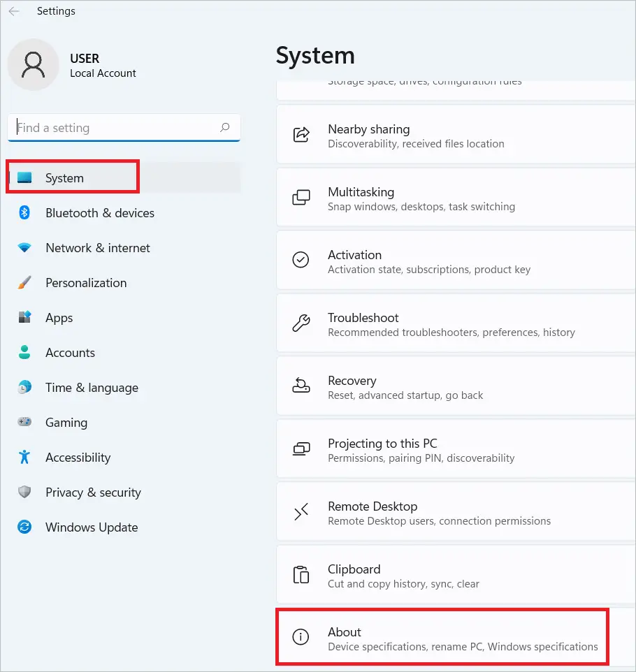Click the Clipboard icon
636x672 pixels.
pyautogui.click(x=301, y=574)
